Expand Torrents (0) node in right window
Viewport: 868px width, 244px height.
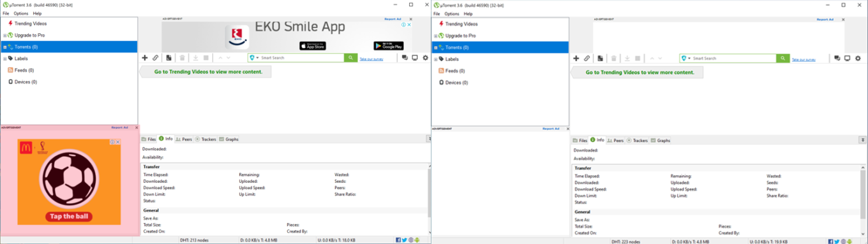[x=435, y=48]
